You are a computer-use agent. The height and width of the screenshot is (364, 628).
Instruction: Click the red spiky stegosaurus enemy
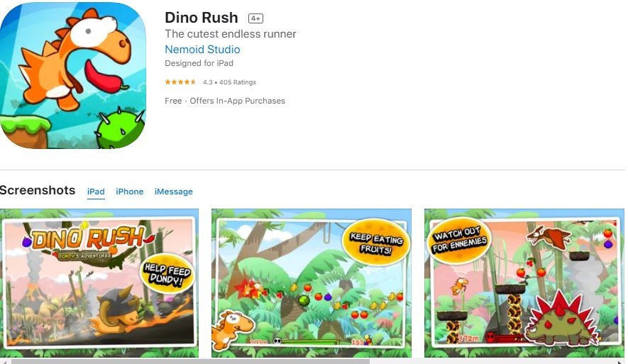point(561,320)
